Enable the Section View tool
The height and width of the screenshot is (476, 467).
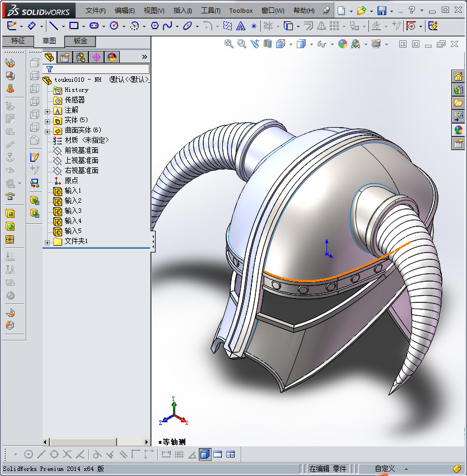[x=267, y=44]
